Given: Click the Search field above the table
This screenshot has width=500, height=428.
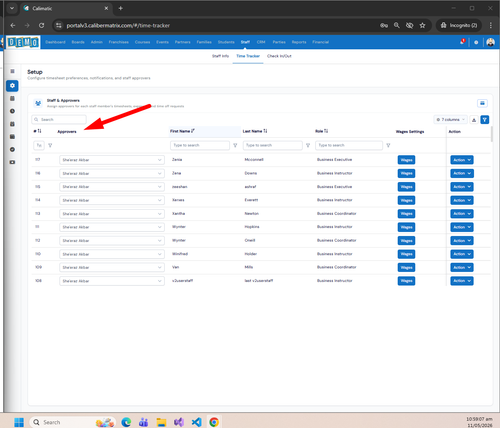Looking at the screenshot, I should tap(59, 119).
